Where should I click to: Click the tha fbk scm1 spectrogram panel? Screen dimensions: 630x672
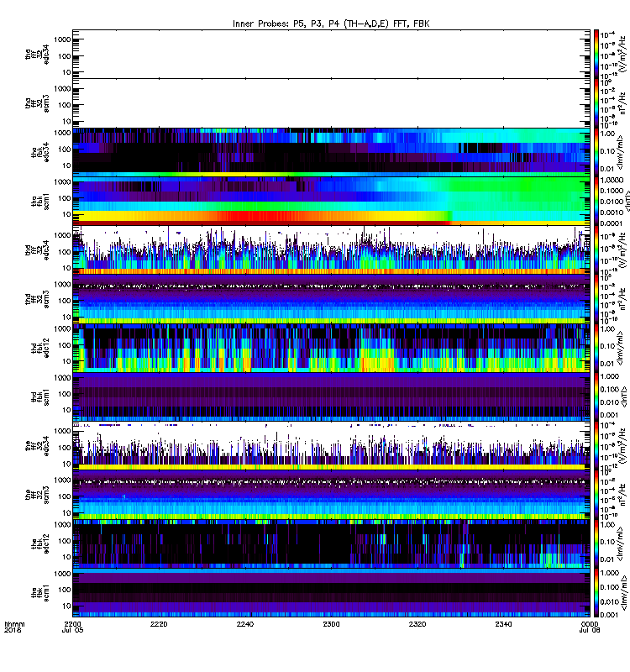point(331,202)
